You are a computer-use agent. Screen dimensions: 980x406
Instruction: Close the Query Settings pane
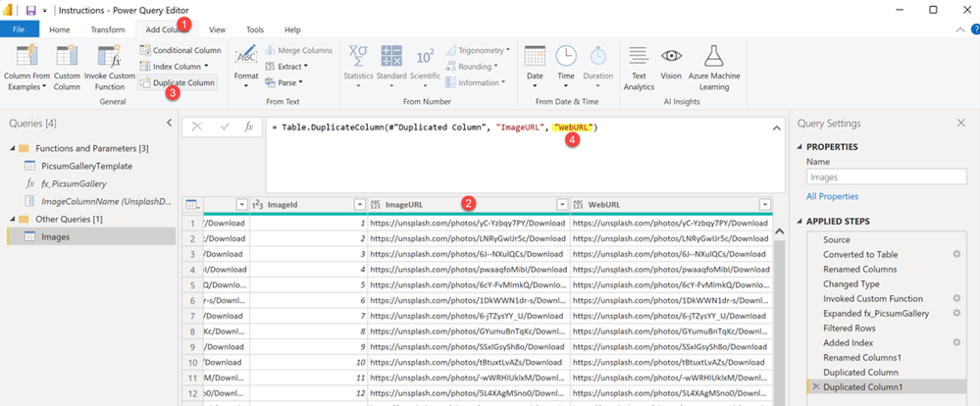coord(961,123)
